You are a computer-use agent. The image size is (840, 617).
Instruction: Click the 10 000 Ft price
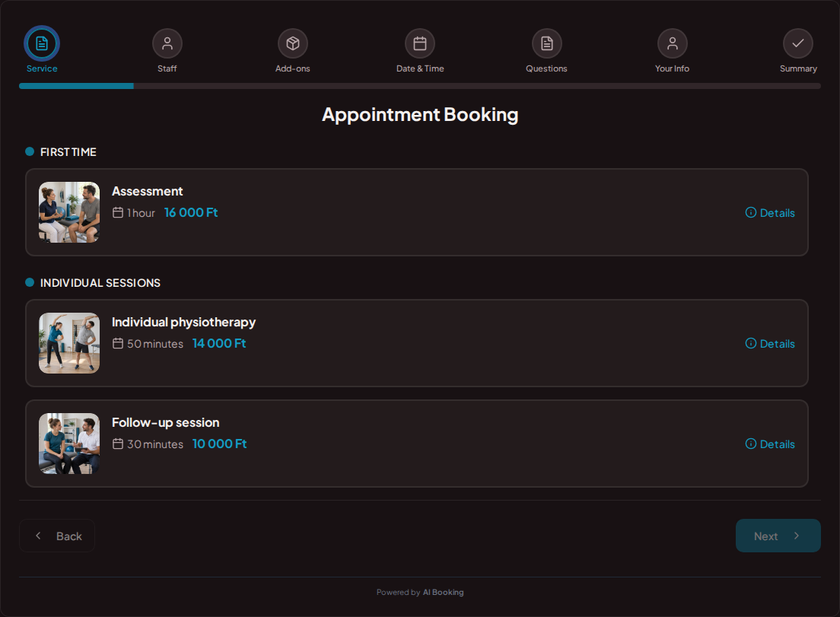pyautogui.click(x=220, y=444)
